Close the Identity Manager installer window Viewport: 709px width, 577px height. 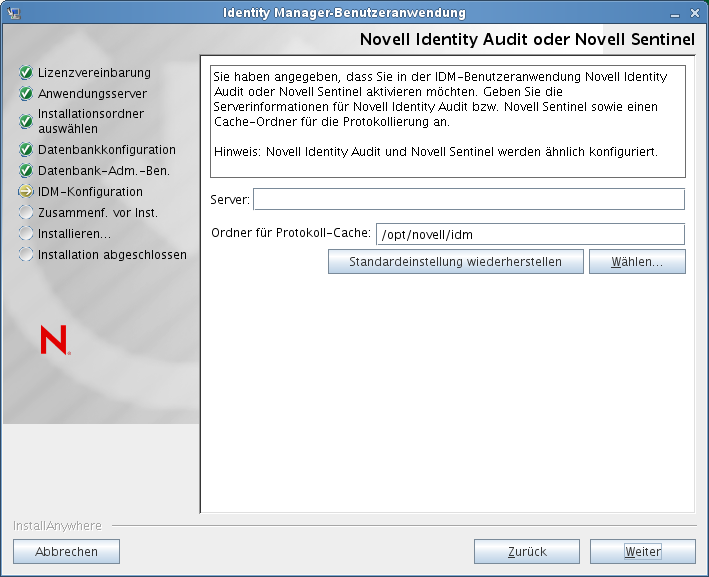pos(695,14)
